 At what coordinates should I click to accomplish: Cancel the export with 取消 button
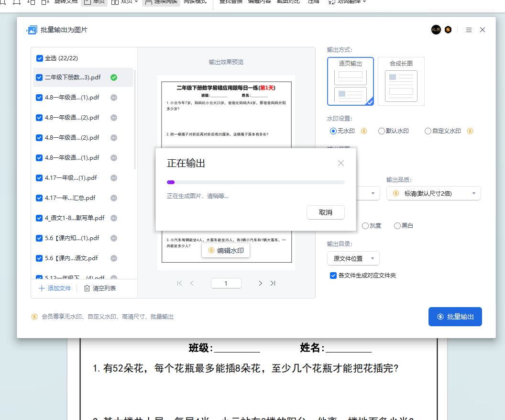click(x=326, y=212)
